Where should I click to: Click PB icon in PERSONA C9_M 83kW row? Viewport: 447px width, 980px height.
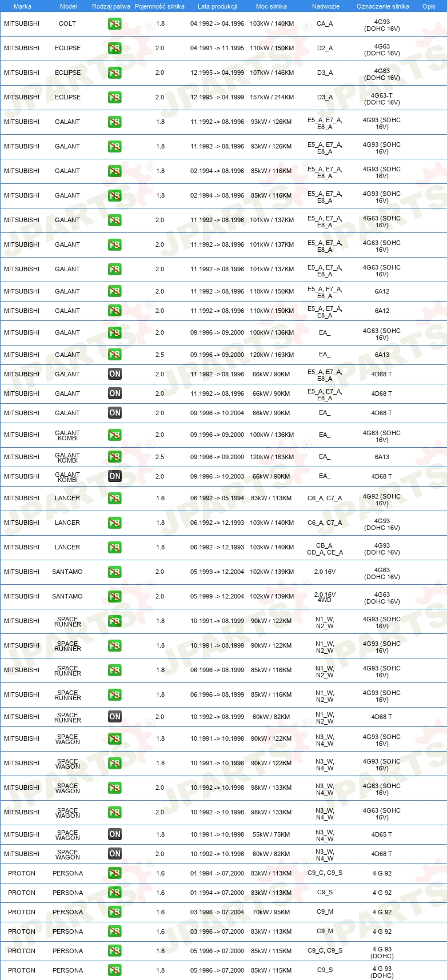(x=114, y=931)
